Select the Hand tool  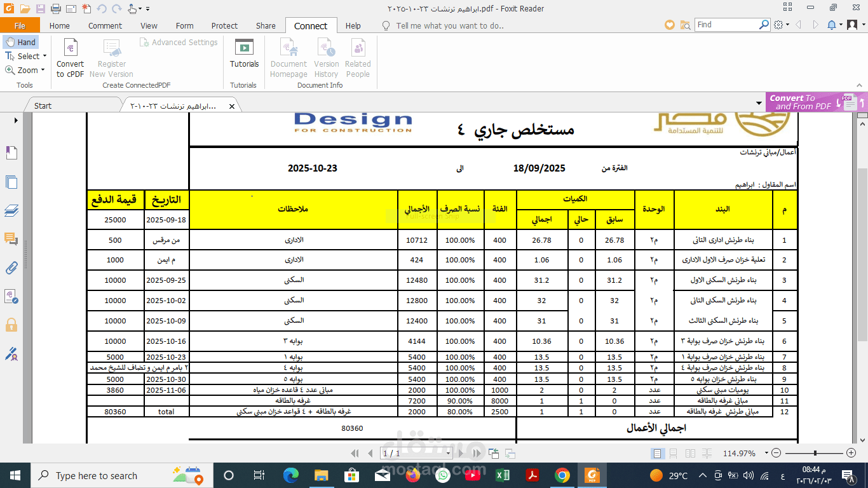pos(22,41)
